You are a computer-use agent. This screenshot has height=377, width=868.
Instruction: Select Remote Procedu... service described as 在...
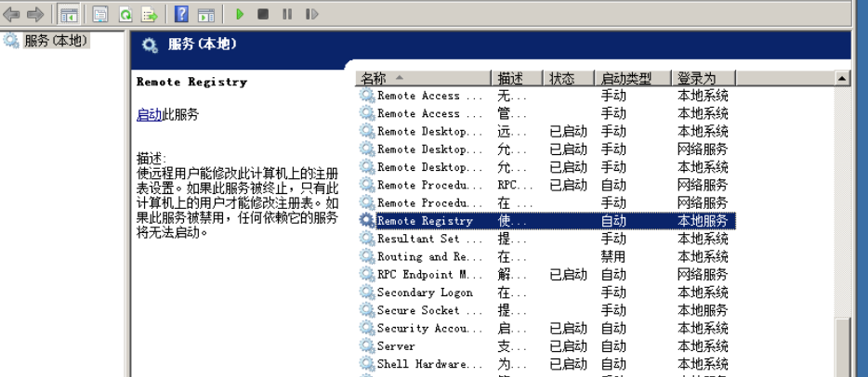tap(546, 202)
